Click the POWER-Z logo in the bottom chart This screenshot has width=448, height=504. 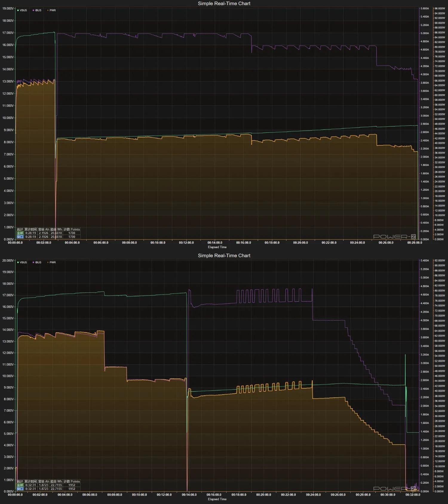coord(394,488)
